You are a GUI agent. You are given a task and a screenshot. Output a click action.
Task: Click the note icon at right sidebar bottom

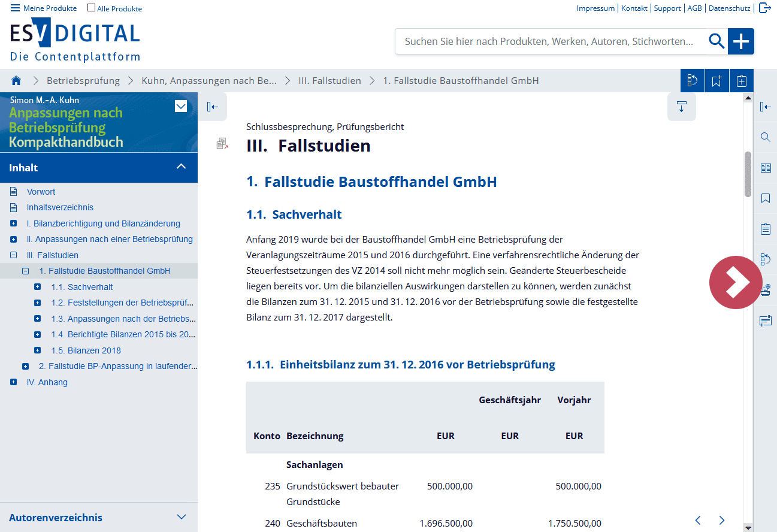[x=765, y=321]
